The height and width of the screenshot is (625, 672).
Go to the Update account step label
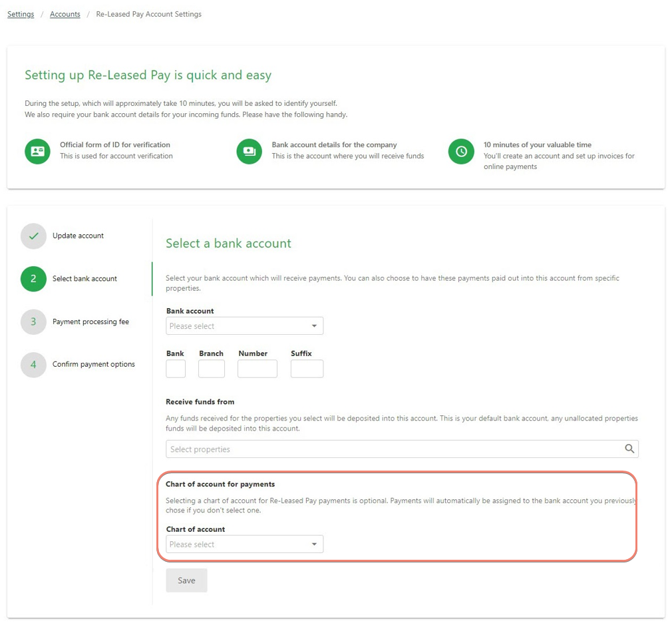click(x=78, y=236)
